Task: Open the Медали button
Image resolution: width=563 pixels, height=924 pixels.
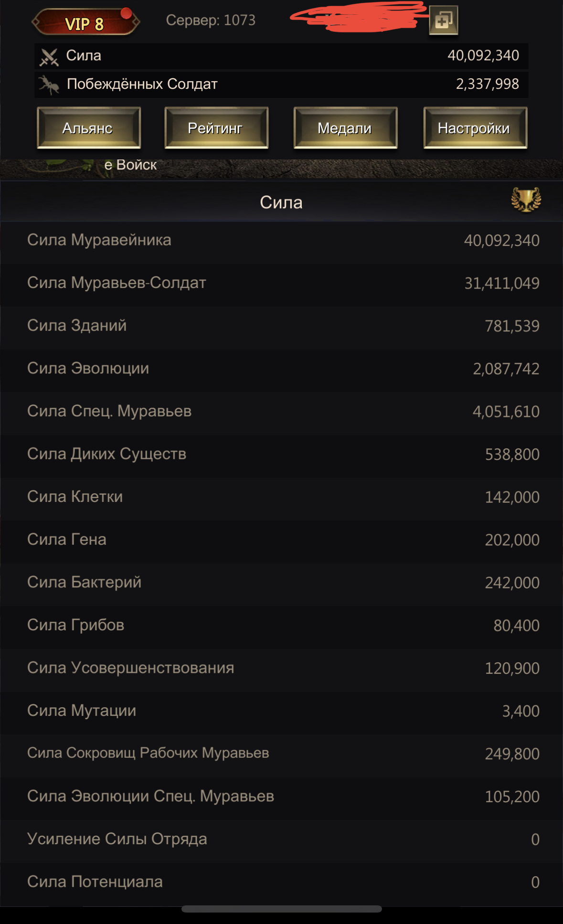Action: [345, 128]
